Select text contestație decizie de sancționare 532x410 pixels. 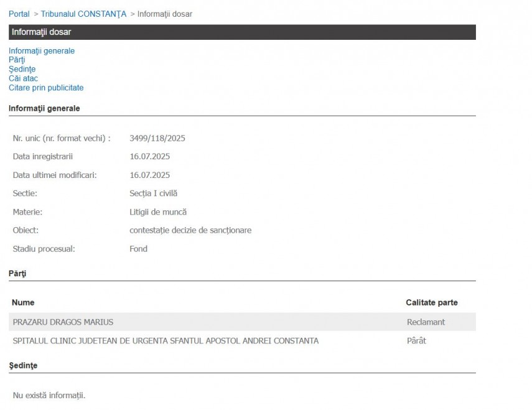click(x=190, y=230)
